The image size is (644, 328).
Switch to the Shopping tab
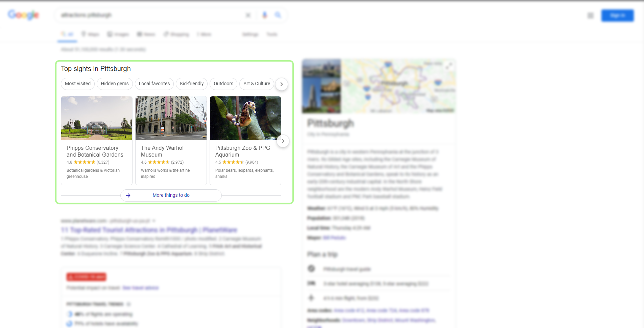176,34
